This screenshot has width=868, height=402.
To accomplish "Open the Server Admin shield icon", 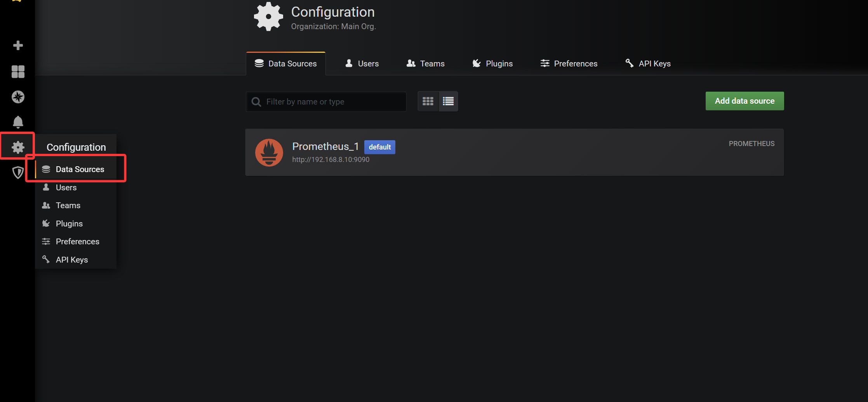I will 18,172.
